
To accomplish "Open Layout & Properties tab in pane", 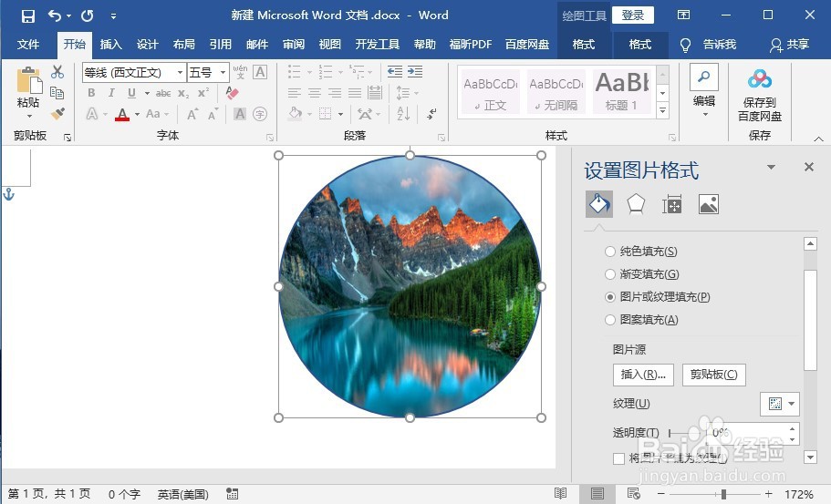I will click(x=671, y=204).
